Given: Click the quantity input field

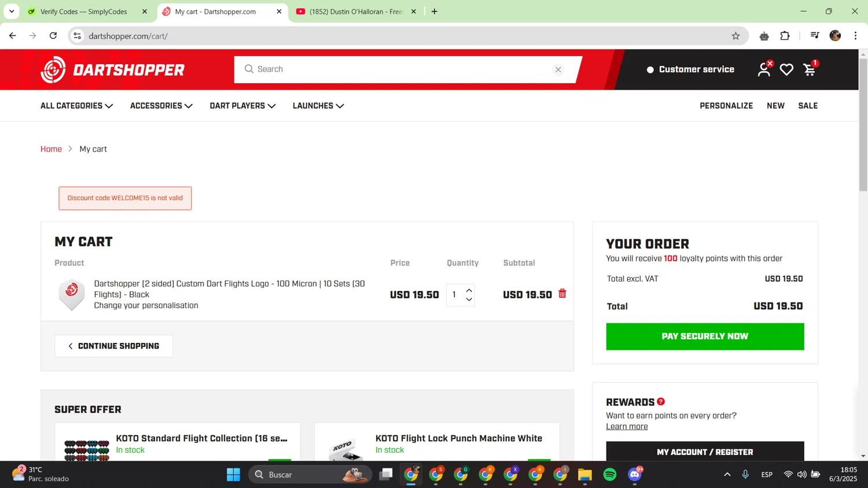Looking at the screenshot, I should click(x=455, y=295).
